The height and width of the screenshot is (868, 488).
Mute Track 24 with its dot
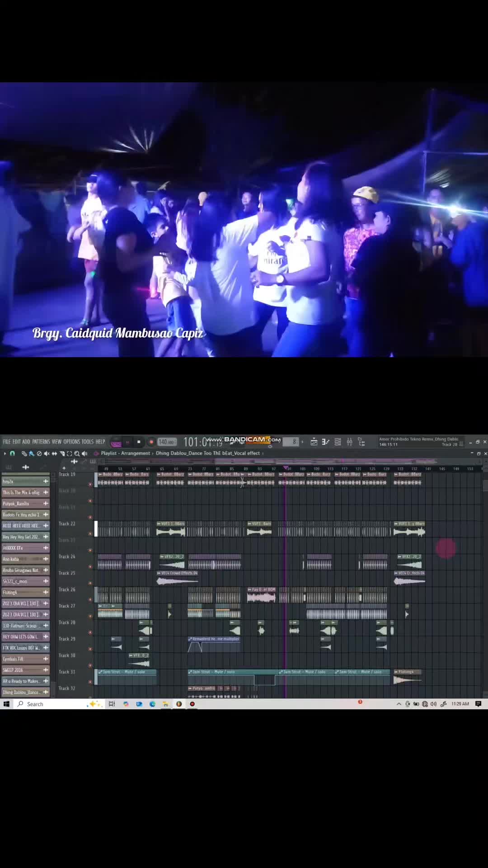(x=90, y=566)
